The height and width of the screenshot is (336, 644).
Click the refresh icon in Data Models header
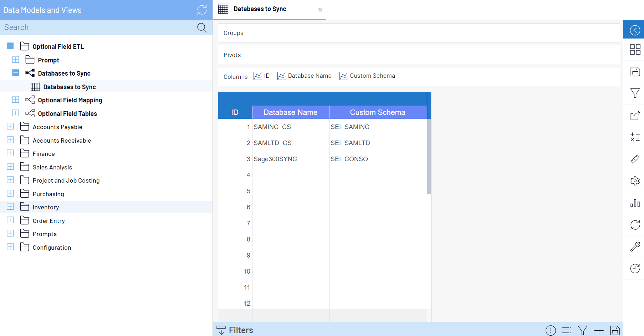[x=202, y=10]
